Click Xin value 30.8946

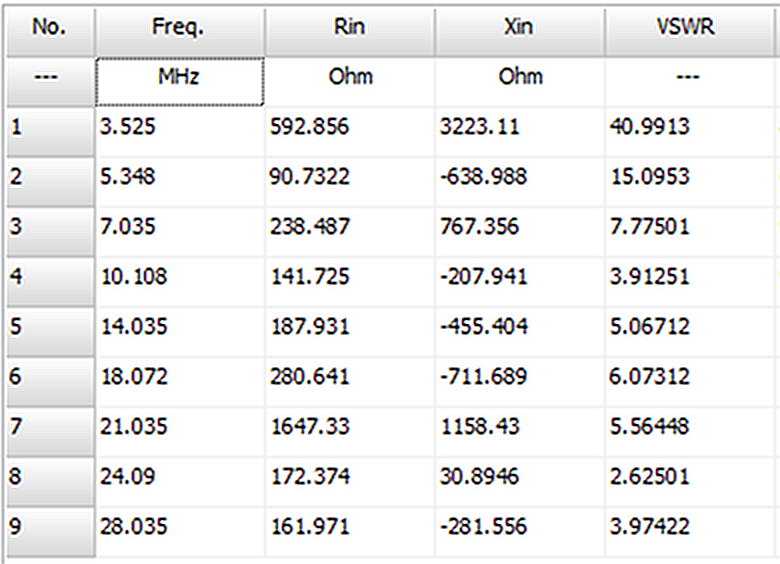coord(520,481)
